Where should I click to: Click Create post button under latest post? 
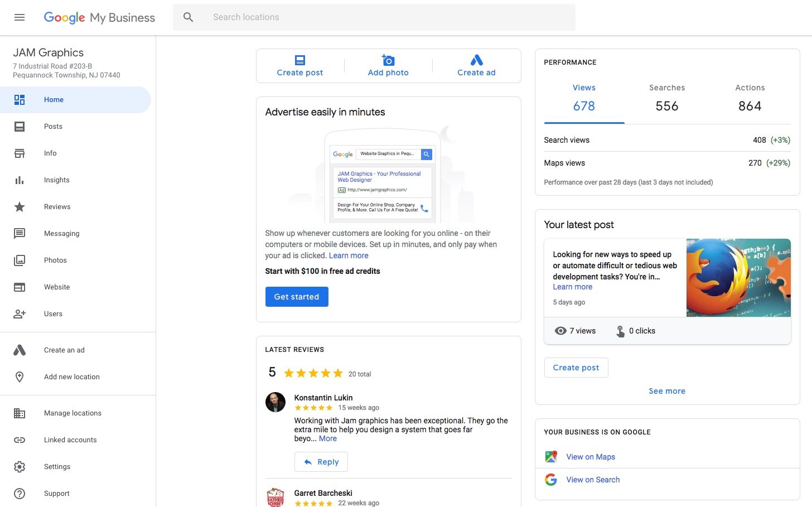point(576,368)
